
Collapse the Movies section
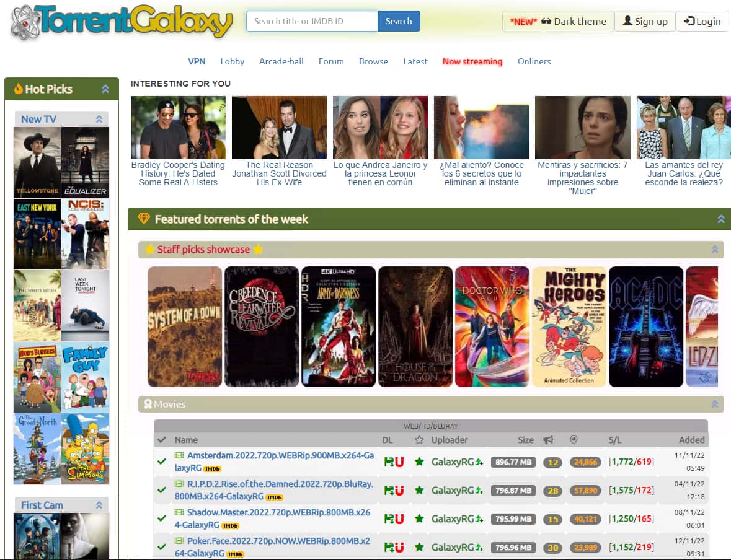(x=715, y=404)
